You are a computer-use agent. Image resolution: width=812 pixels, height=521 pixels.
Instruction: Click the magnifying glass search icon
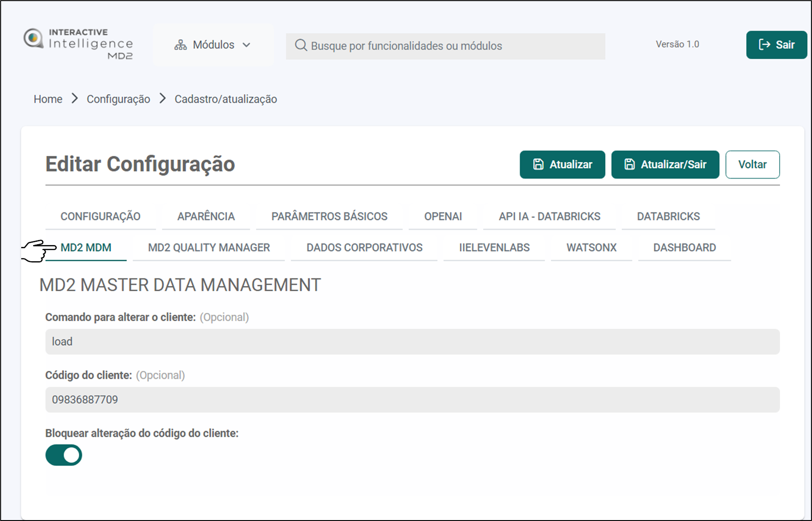[301, 45]
